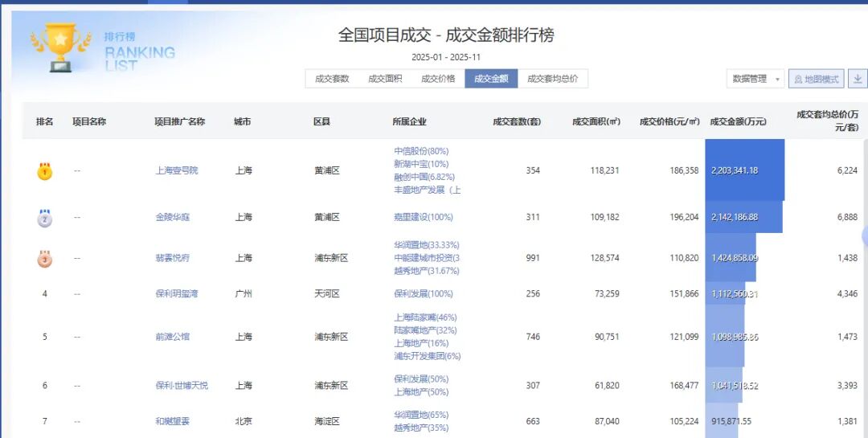Sort by 成交金额(万元) column header

coord(738,122)
